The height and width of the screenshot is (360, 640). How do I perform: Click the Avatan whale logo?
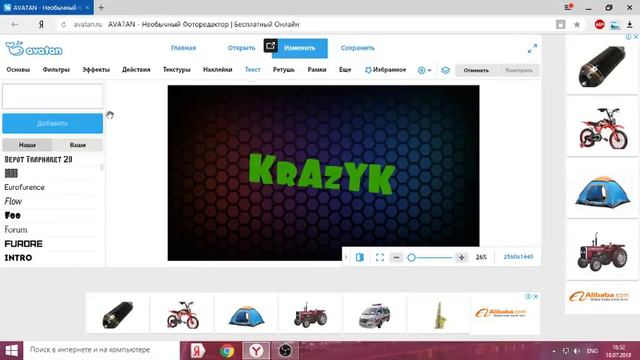pos(34,49)
